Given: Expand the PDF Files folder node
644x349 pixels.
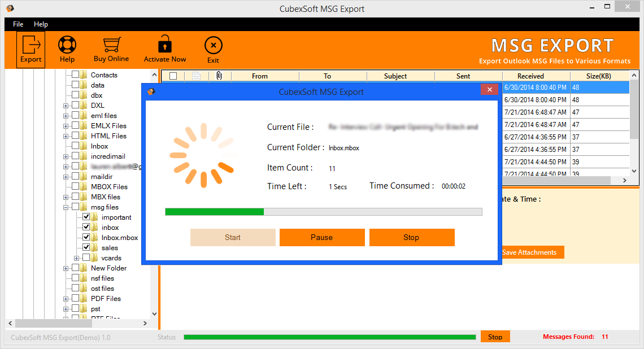Looking at the screenshot, I should pyautogui.click(x=66, y=299).
